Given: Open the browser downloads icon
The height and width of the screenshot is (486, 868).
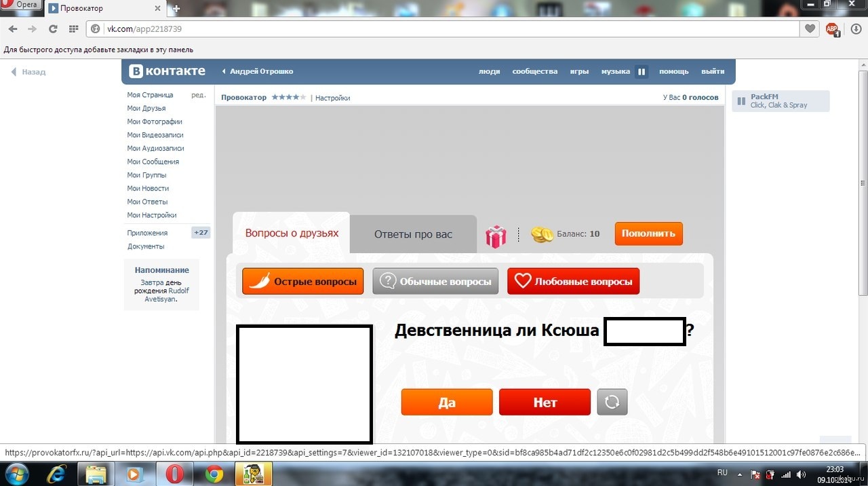Looking at the screenshot, I should (x=856, y=29).
